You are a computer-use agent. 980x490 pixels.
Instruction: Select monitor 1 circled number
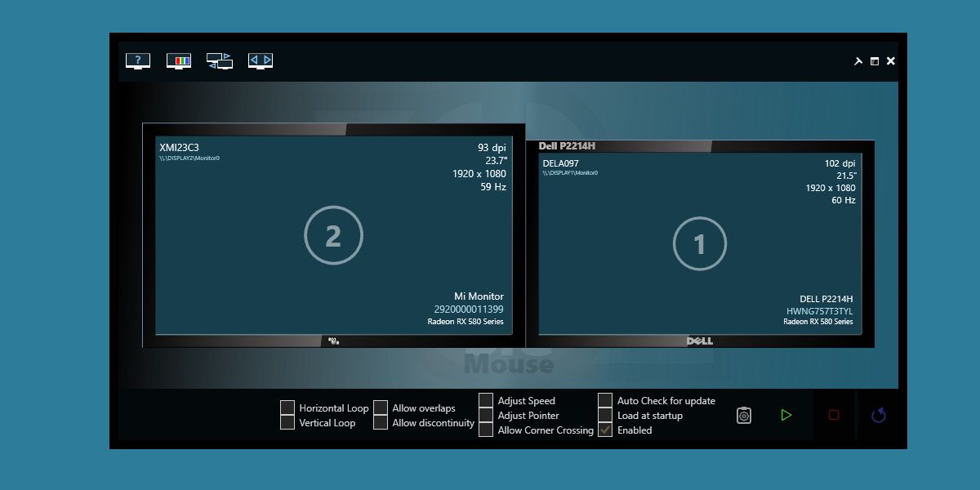[699, 243]
